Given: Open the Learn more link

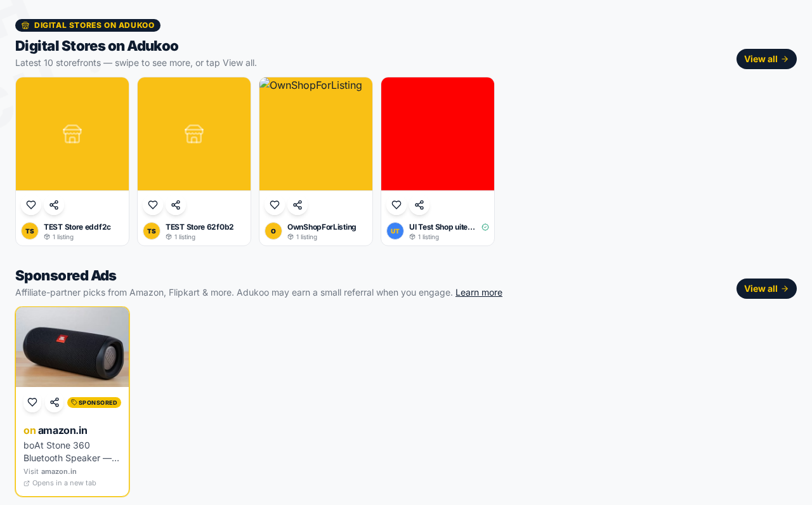Looking at the screenshot, I should coord(479,292).
